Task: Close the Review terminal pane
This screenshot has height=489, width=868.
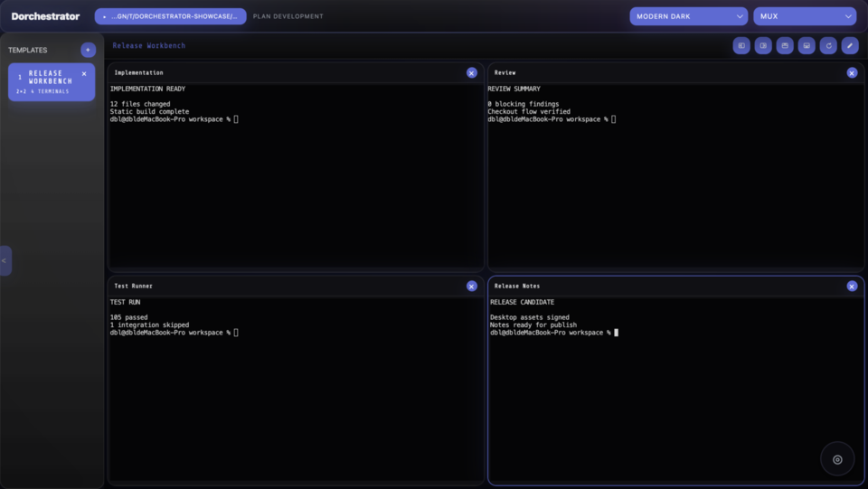Action: [x=852, y=73]
